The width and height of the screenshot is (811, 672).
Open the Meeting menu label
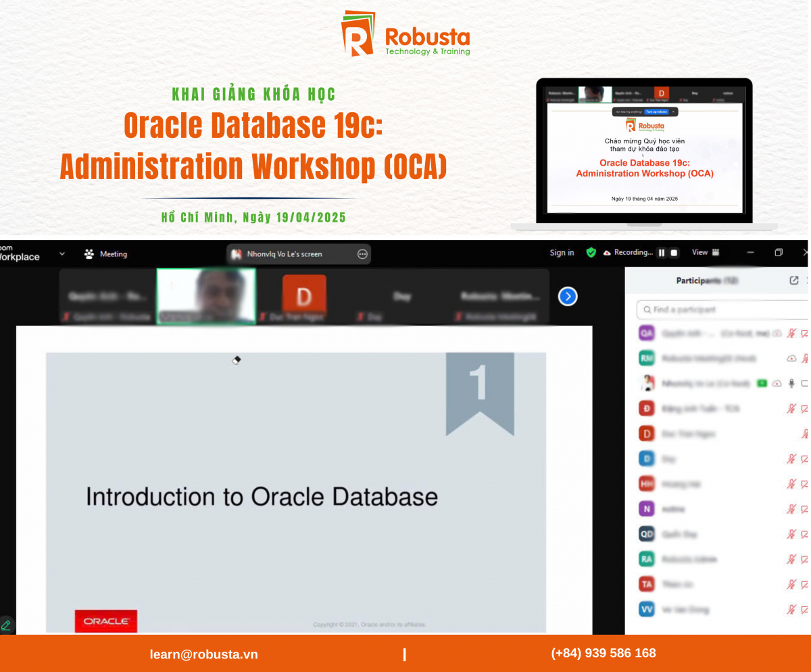point(113,254)
